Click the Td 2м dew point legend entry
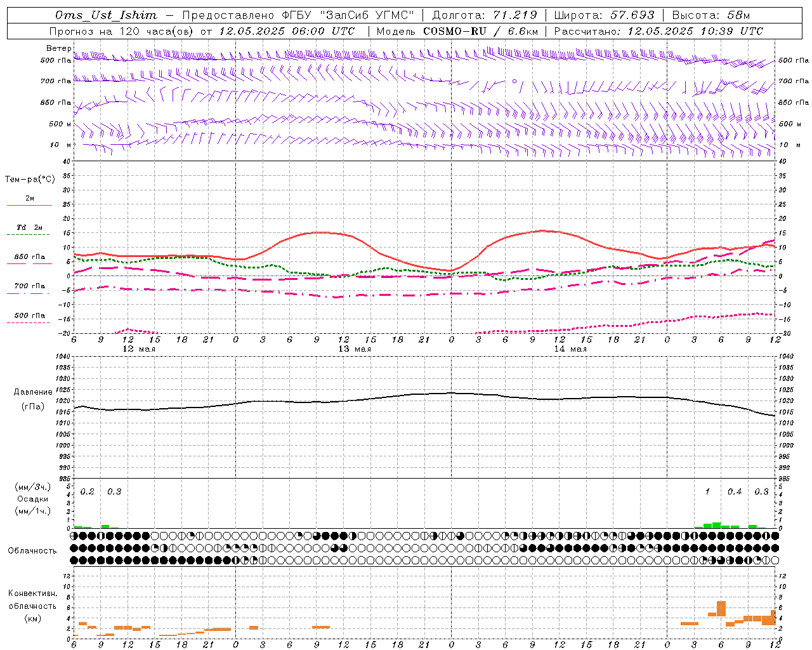This screenshot has height=650, width=812. coord(30,227)
